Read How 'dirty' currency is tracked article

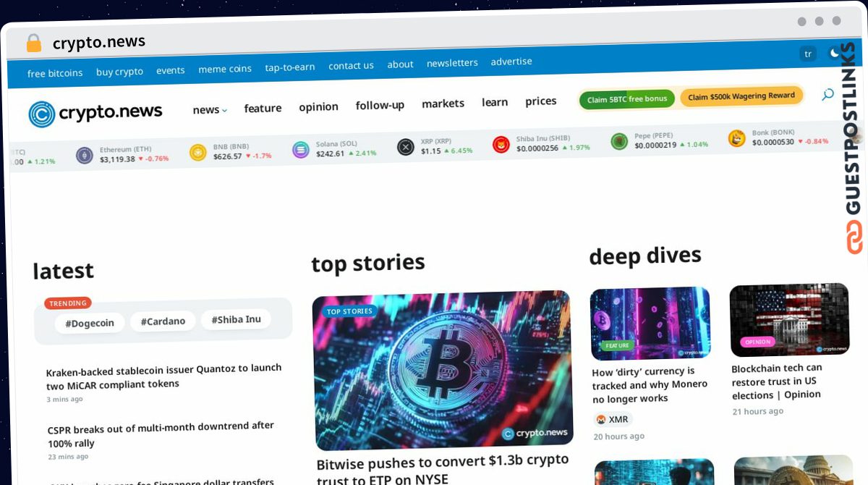650,385
